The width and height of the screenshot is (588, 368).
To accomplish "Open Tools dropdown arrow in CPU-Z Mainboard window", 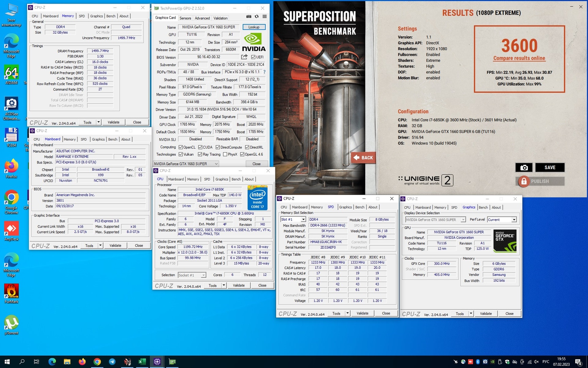I will coord(100,245).
